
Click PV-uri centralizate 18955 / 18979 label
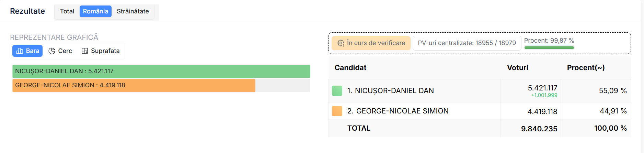[x=467, y=43]
